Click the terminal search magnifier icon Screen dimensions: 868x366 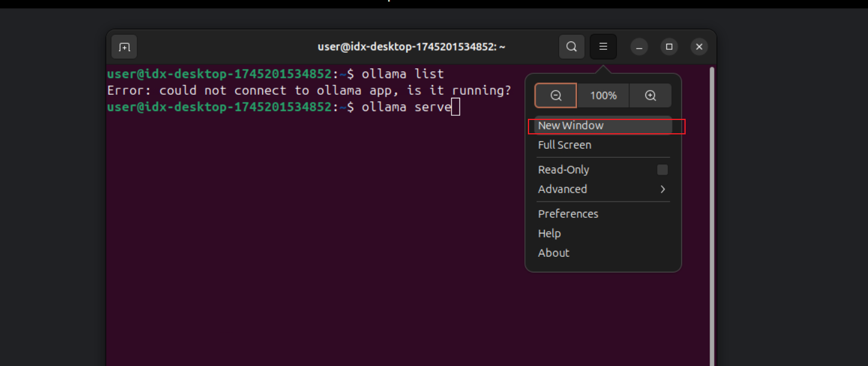click(x=572, y=47)
